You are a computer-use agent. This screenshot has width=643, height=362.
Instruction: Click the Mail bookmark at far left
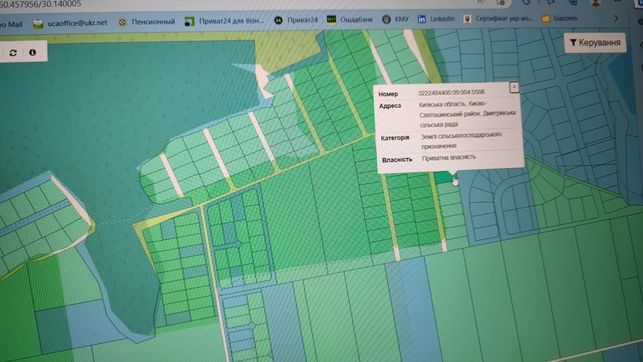pos(11,24)
